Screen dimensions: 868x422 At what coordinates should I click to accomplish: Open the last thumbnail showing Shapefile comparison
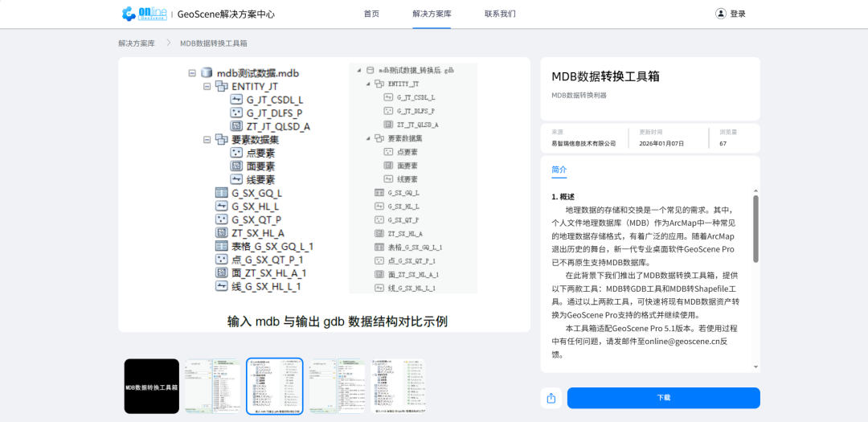(398, 386)
